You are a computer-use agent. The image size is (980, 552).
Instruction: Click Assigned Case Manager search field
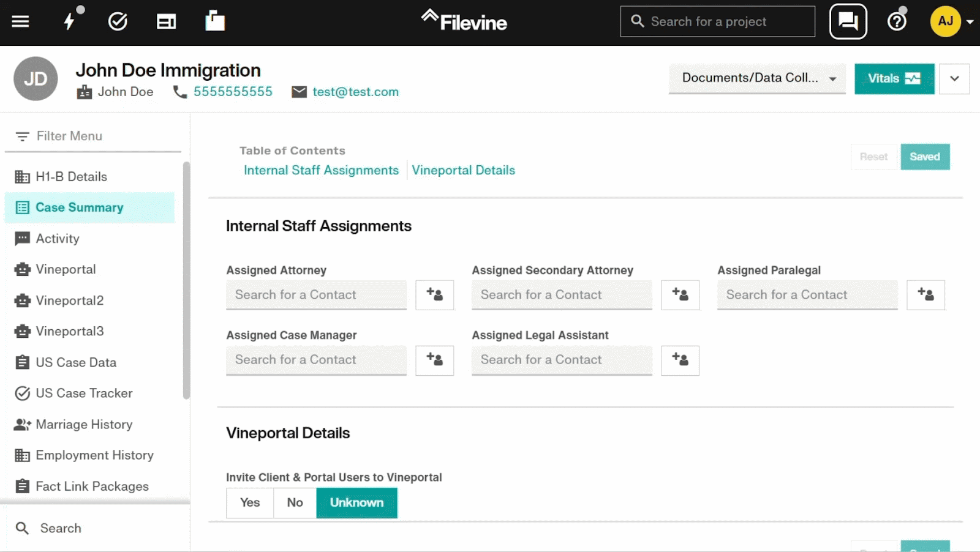[316, 360]
